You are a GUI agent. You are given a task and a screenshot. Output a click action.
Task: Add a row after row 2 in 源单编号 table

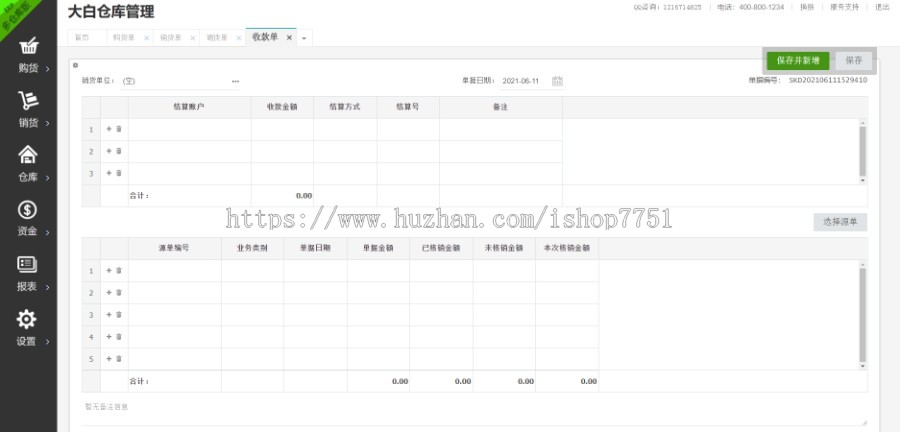tap(109, 293)
